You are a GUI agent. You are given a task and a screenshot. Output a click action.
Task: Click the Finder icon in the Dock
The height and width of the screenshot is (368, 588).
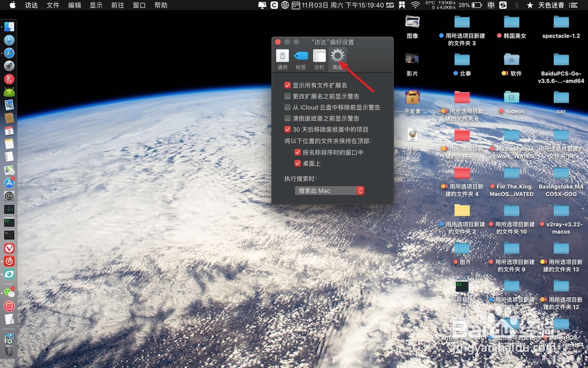pyautogui.click(x=9, y=26)
